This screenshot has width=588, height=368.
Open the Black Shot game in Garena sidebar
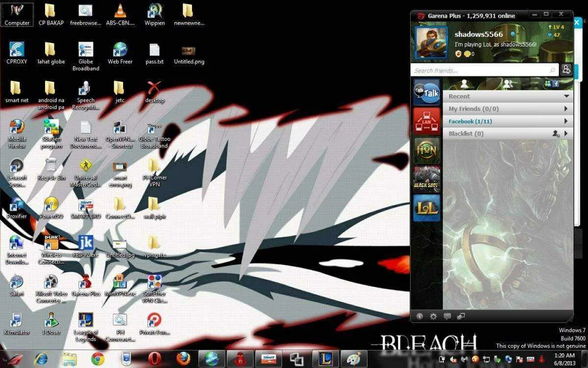point(426,179)
